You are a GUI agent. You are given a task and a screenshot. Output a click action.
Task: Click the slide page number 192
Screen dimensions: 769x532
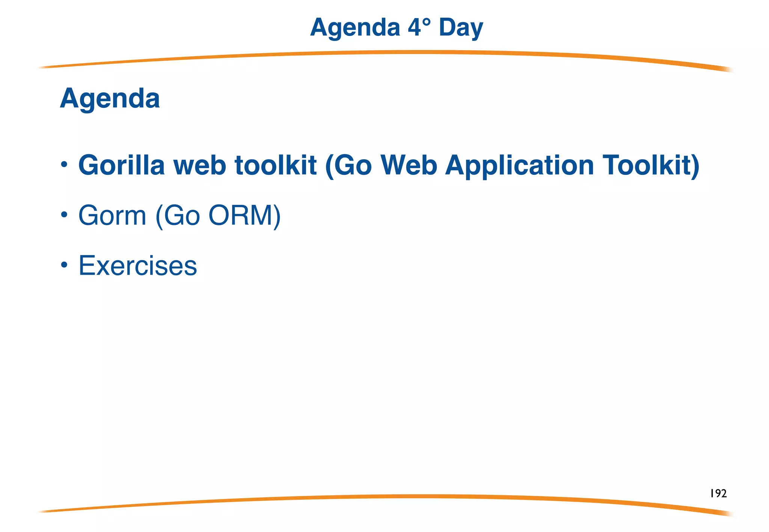pyautogui.click(x=718, y=493)
